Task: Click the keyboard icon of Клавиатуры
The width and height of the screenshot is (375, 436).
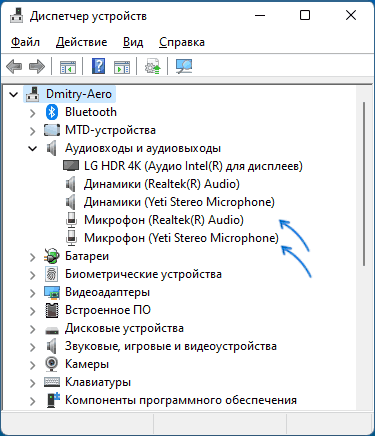Action: point(52,382)
